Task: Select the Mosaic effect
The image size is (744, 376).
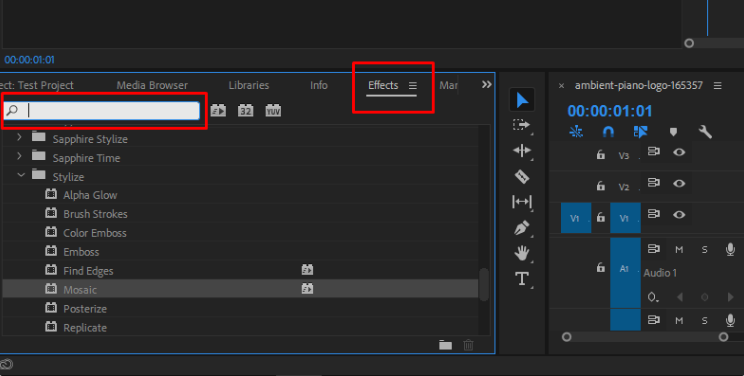Action: [x=80, y=290]
